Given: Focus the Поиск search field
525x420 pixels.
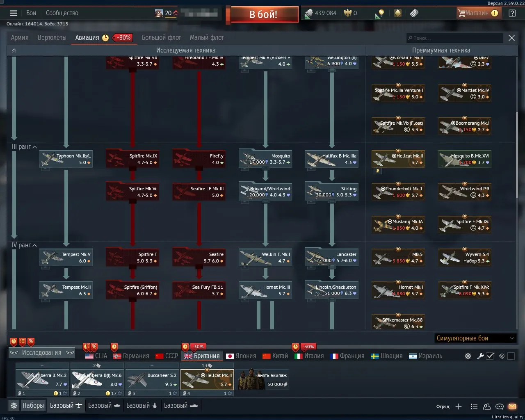Looking at the screenshot, I should (454, 38).
